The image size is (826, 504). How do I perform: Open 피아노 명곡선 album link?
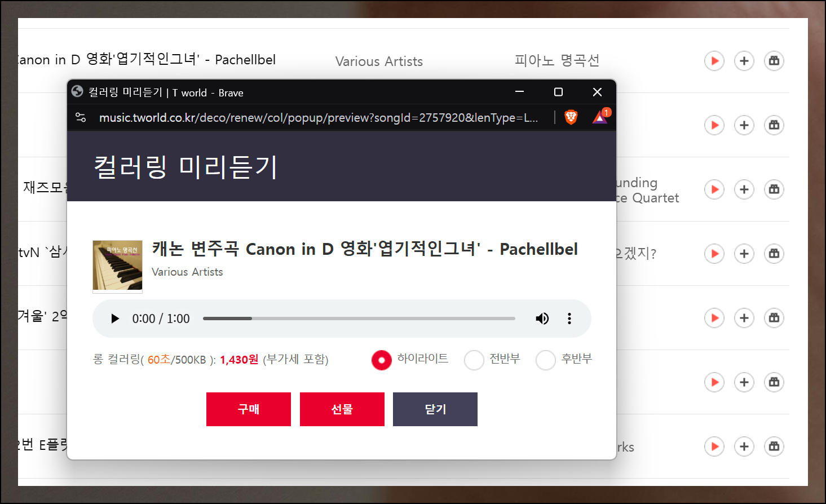point(557,60)
